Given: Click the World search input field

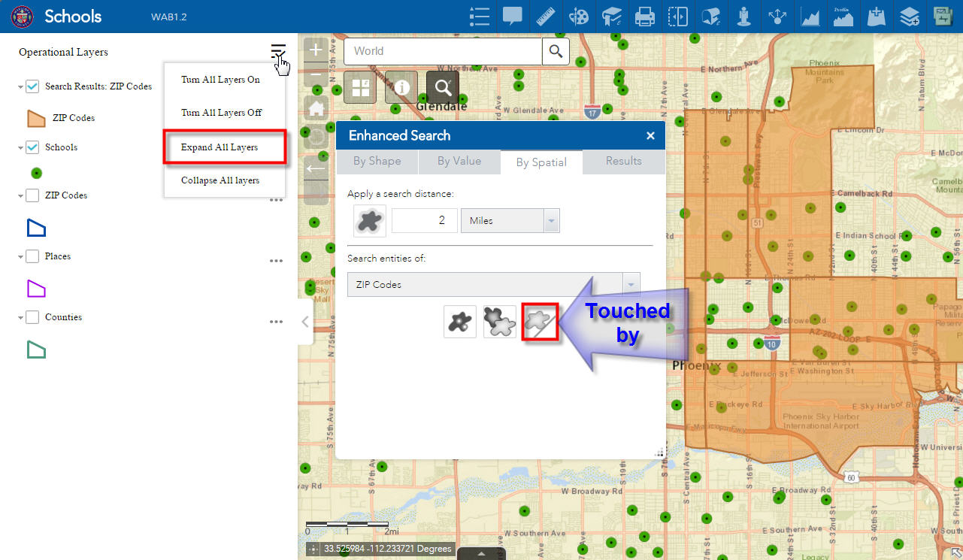Looking at the screenshot, I should click(x=443, y=51).
